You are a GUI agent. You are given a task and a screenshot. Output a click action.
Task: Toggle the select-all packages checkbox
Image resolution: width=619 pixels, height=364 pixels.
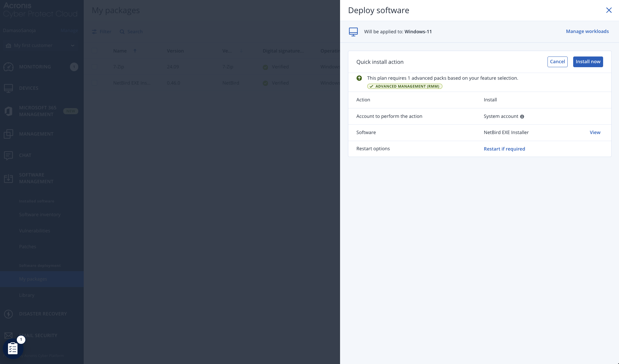pyautogui.click(x=94, y=51)
